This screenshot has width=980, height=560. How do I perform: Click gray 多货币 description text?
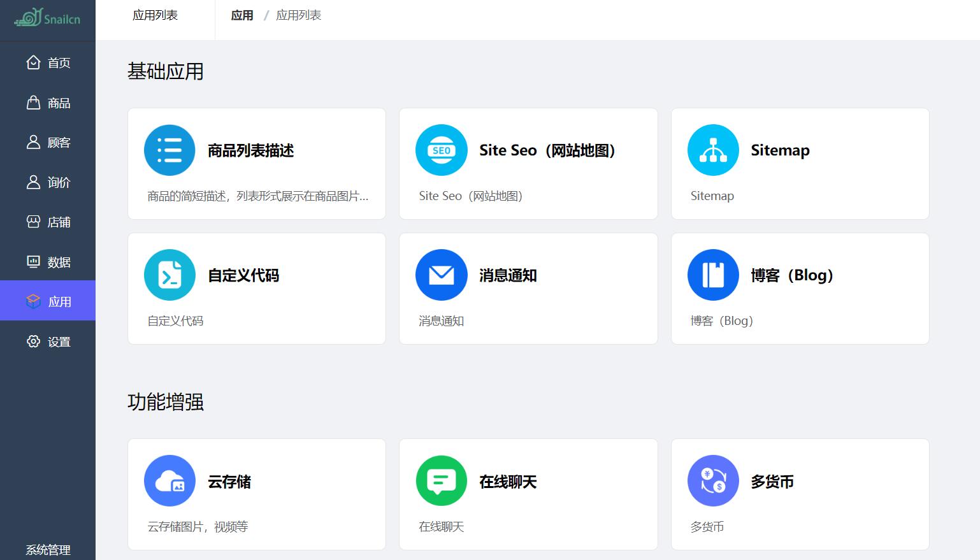pyautogui.click(x=707, y=527)
